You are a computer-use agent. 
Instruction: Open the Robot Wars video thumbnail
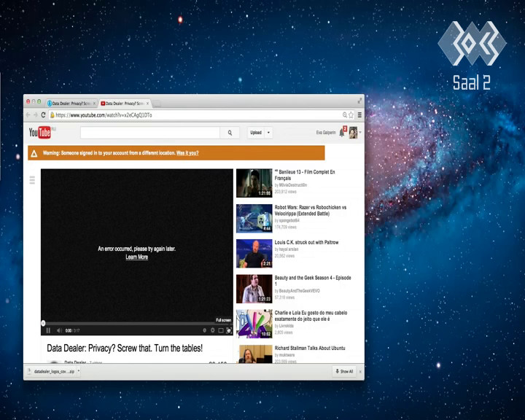click(x=254, y=218)
